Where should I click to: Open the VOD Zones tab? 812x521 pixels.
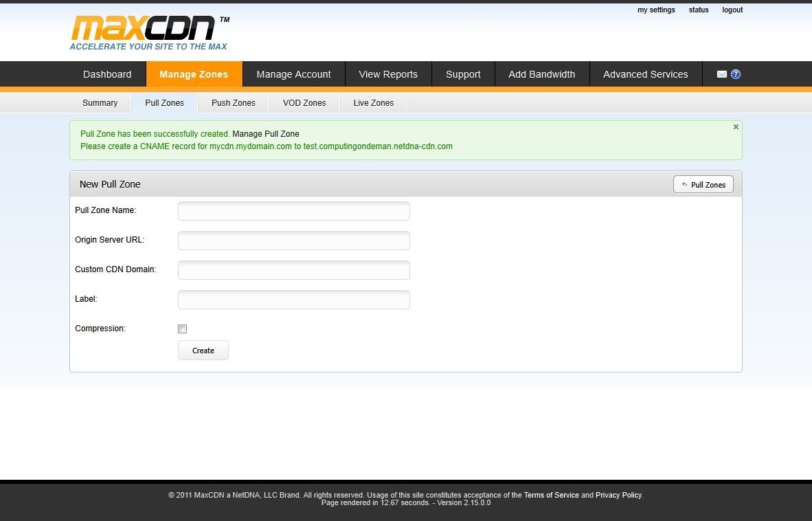[x=304, y=102]
